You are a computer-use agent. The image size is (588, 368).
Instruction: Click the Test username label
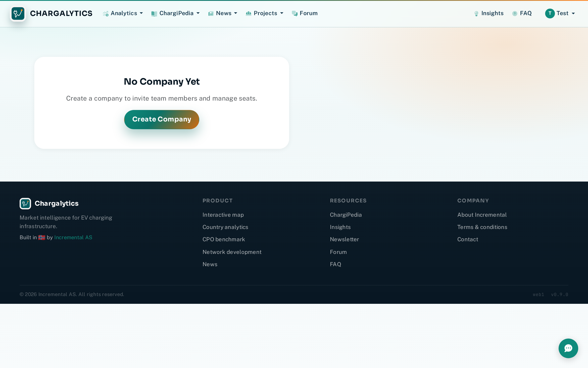click(562, 13)
